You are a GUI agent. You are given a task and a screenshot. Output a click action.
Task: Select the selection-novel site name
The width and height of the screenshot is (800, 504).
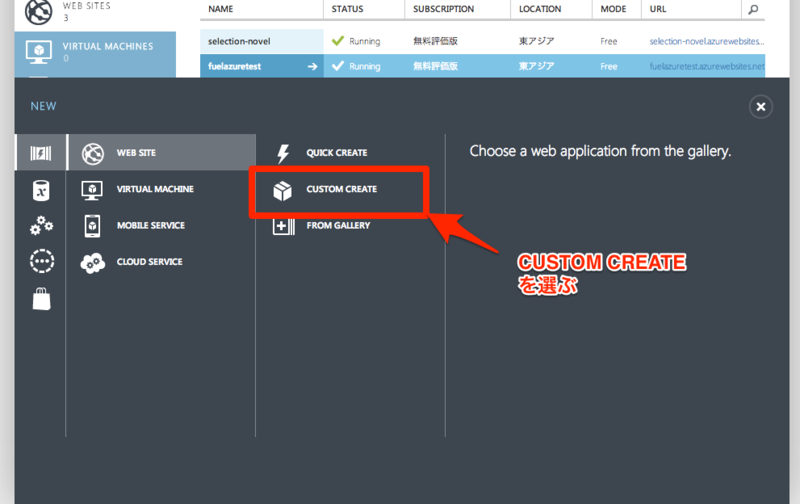(x=239, y=41)
